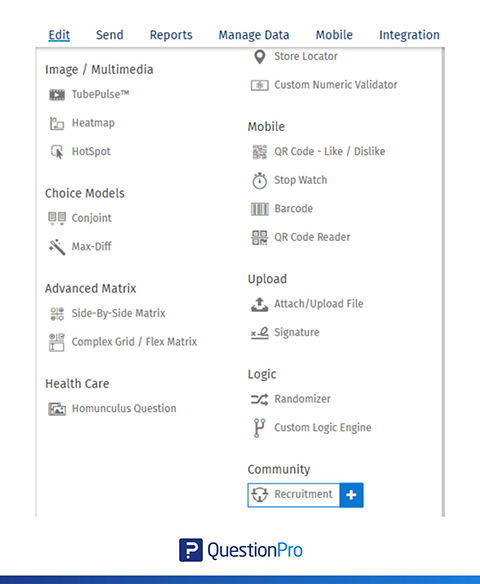Choose Side-By-Side Matrix label
Viewport: 480px width, 584px height.
coord(118,313)
